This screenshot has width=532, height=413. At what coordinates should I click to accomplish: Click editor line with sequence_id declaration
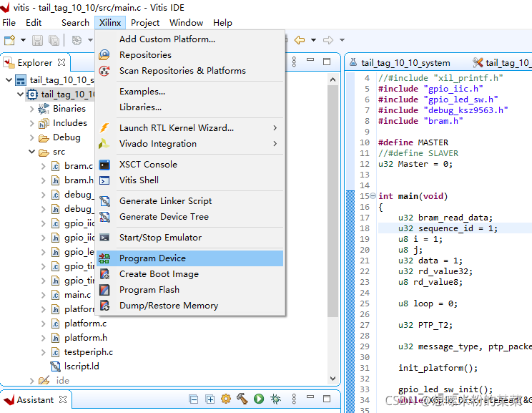click(x=455, y=228)
